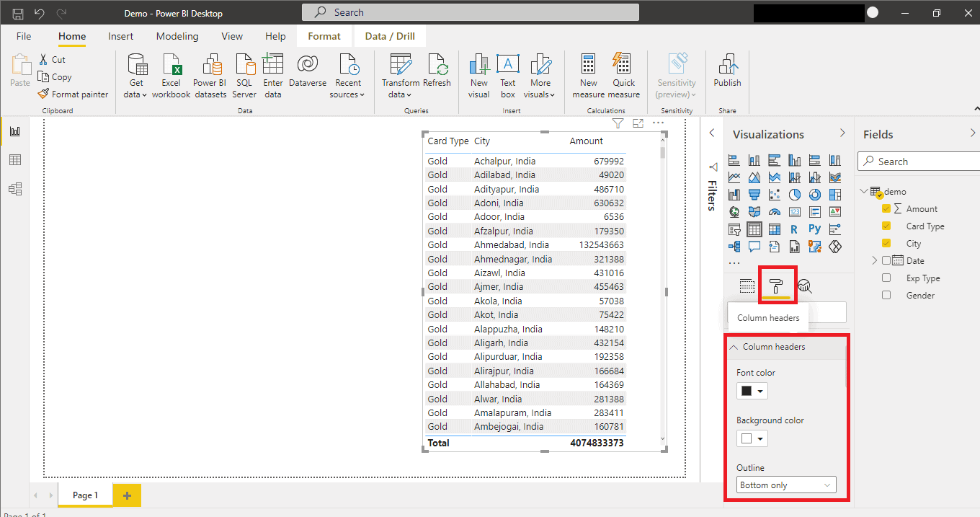This screenshot has height=517, width=980.
Task: Switch to Model view in the left sidebar
Action: [16, 188]
